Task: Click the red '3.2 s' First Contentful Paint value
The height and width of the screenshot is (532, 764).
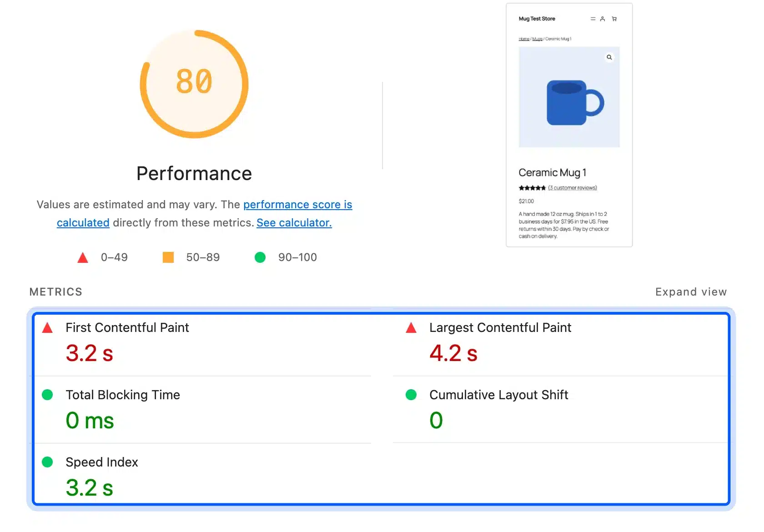Action: click(x=90, y=353)
